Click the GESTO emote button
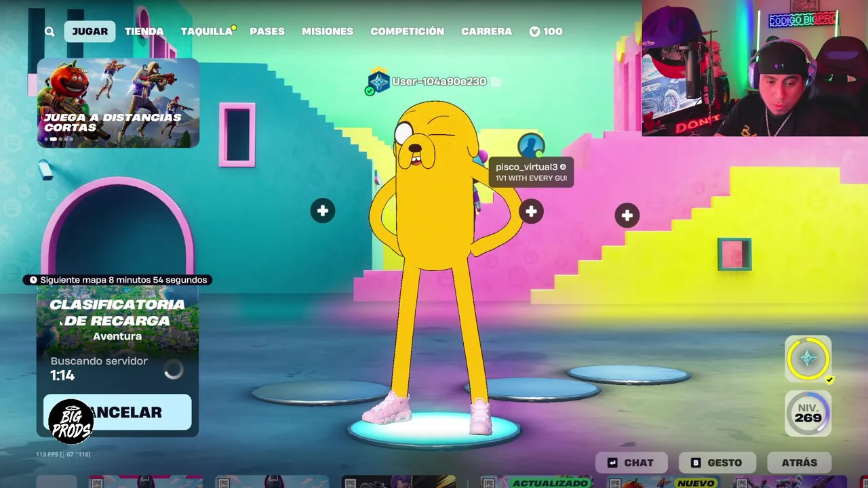The width and height of the screenshot is (868, 488). tap(717, 463)
